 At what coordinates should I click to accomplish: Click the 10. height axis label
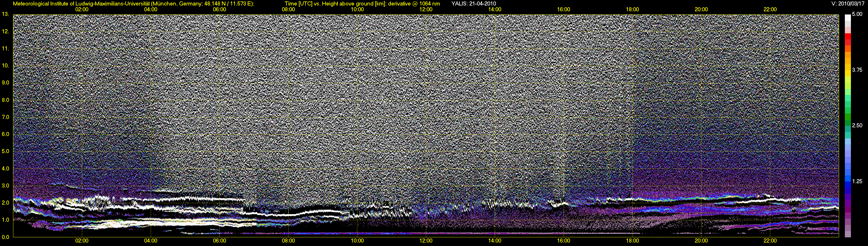5,65
